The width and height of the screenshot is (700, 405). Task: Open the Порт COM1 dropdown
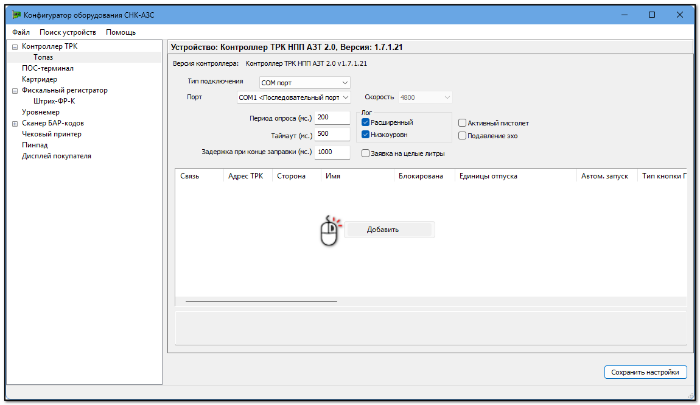point(293,97)
